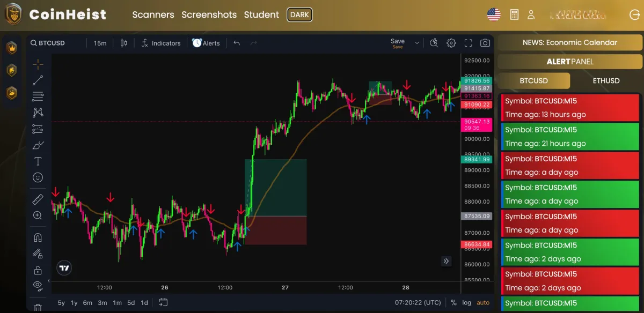Select the 1m date range
The width and height of the screenshot is (644, 313).
coord(117,303)
